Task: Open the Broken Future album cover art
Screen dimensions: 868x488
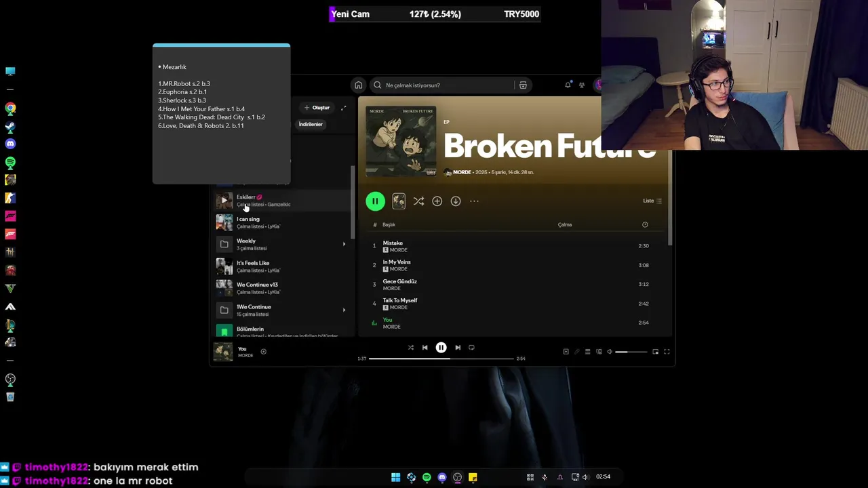Action: [401, 141]
